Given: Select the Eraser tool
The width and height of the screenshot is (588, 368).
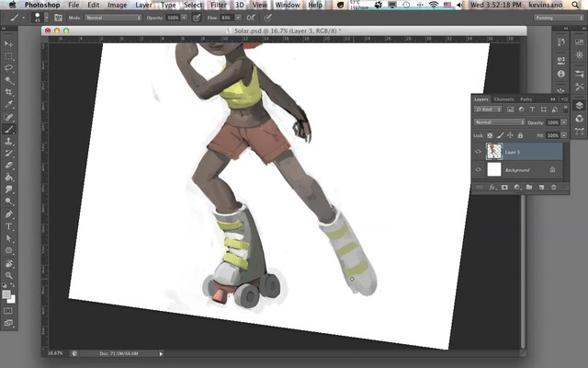Looking at the screenshot, I should [x=8, y=166].
